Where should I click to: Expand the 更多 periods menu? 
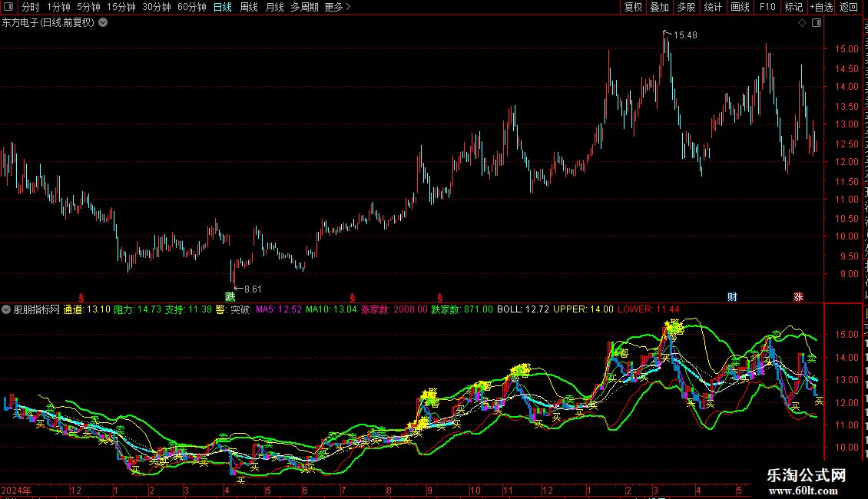click(338, 7)
